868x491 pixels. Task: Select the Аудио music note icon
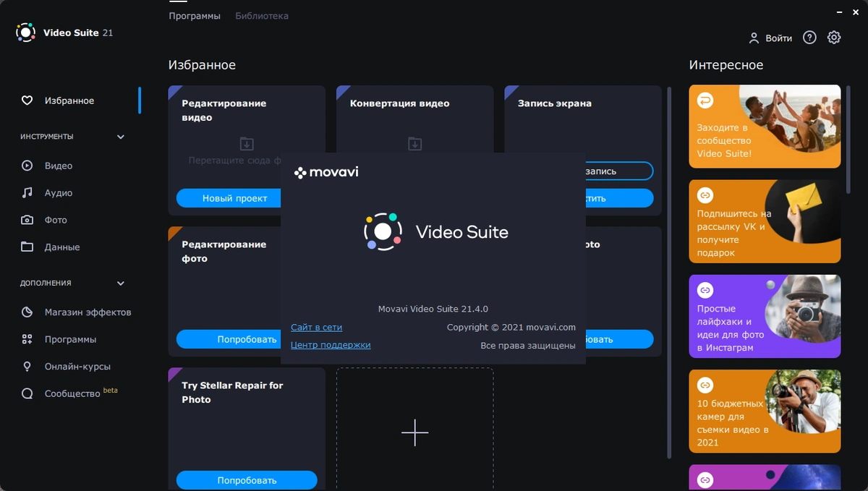pyautogui.click(x=27, y=193)
